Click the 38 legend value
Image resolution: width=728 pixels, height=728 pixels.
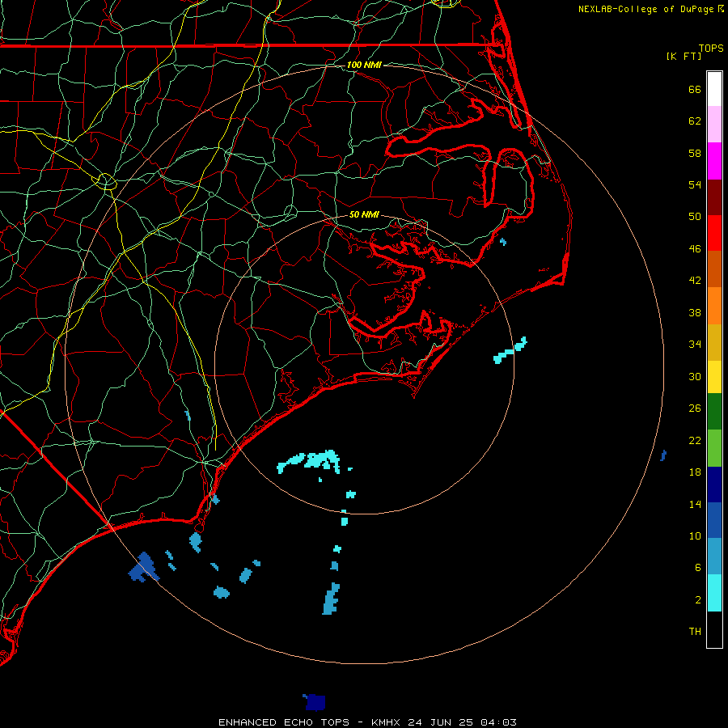coord(695,312)
